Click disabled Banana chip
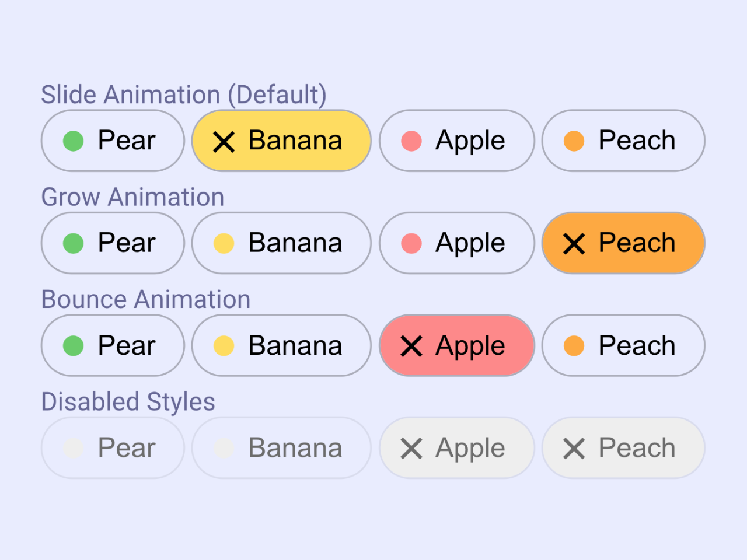 (x=281, y=448)
